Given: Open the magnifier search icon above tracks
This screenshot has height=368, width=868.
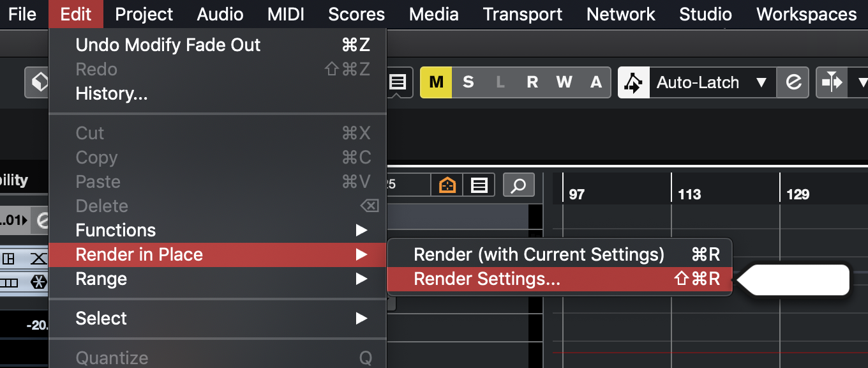Looking at the screenshot, I should [x=518, y=185].
